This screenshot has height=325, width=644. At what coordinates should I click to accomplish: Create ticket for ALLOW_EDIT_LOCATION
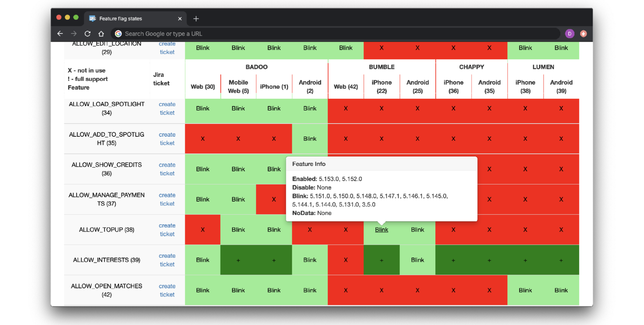pyautogui.click(x=167, y=48)
